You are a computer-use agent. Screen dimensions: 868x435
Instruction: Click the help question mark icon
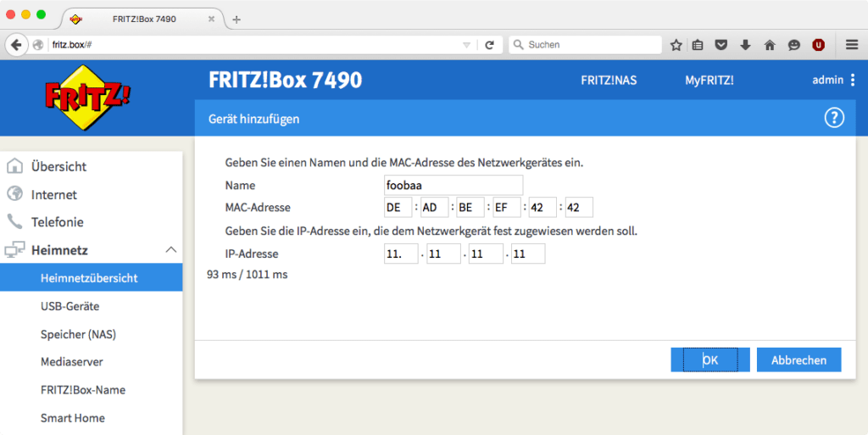(x=834, y=118)
